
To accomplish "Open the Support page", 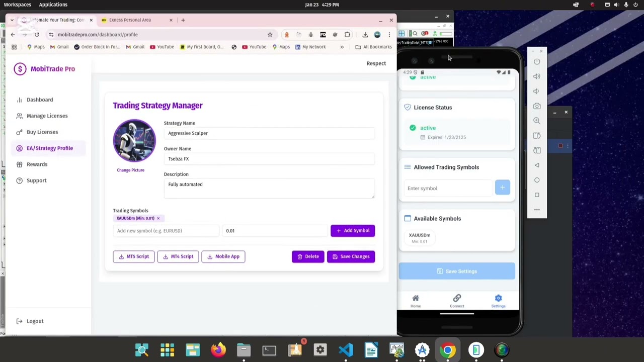I will [x=36, y=180].
